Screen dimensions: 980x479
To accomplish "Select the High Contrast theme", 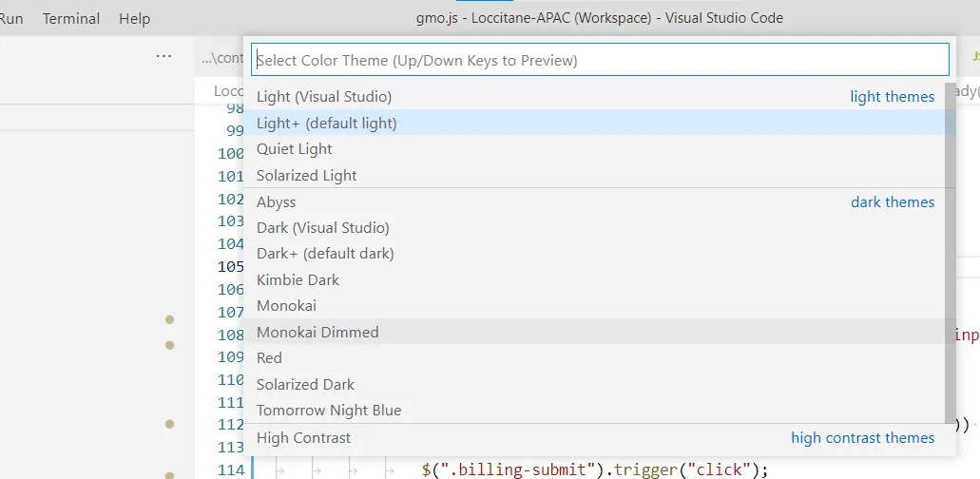I will click(x=303, y=438).
